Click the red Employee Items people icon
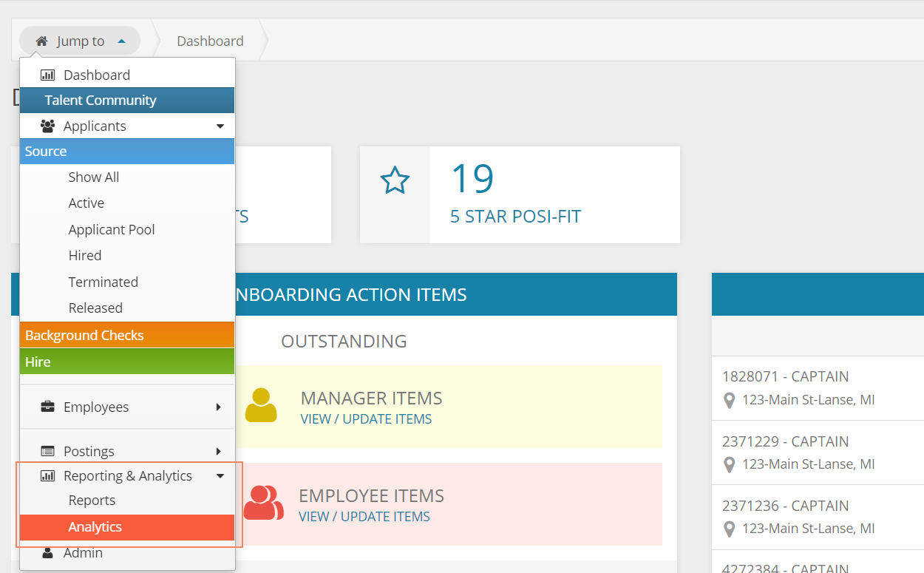 [263, 503]
